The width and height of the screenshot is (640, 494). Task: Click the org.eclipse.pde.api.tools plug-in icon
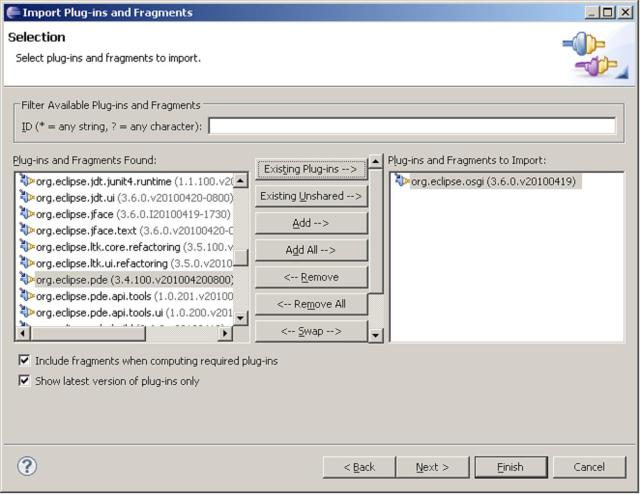click(x=27, y=296)
